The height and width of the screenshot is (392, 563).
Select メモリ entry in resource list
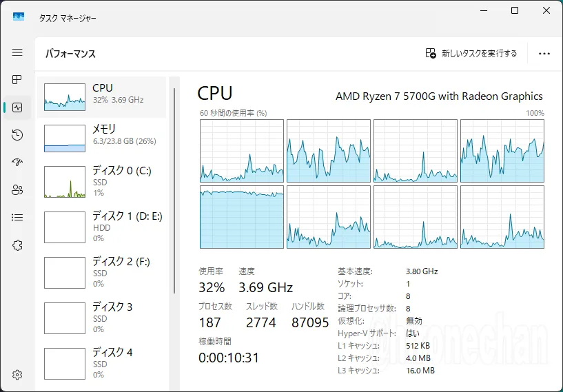click(x=101, y=138)
